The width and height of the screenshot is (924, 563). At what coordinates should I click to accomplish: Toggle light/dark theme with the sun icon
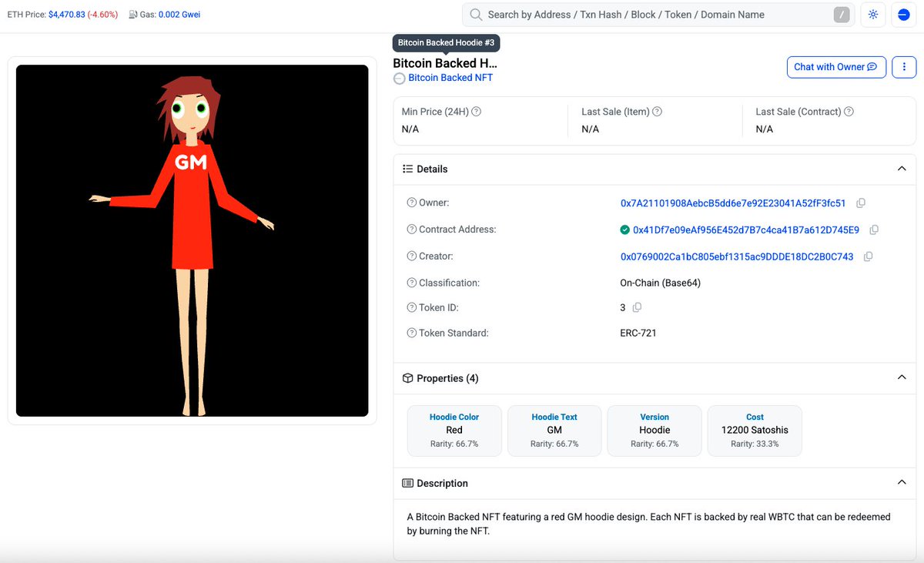pos(872,15)
